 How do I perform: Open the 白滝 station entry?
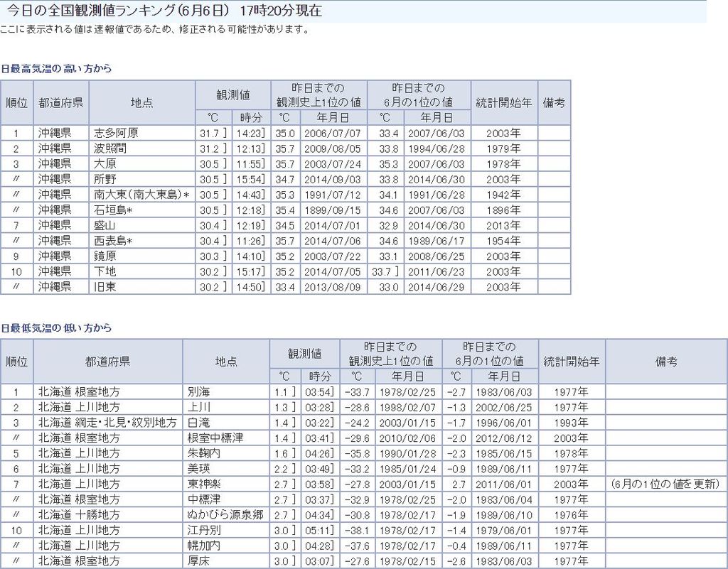click(198, 422)
